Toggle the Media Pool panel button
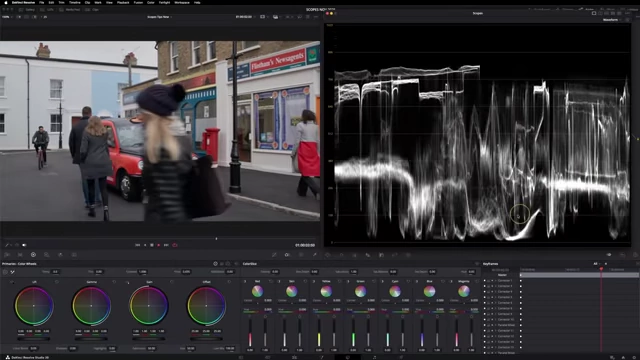 tap(70, 9)
